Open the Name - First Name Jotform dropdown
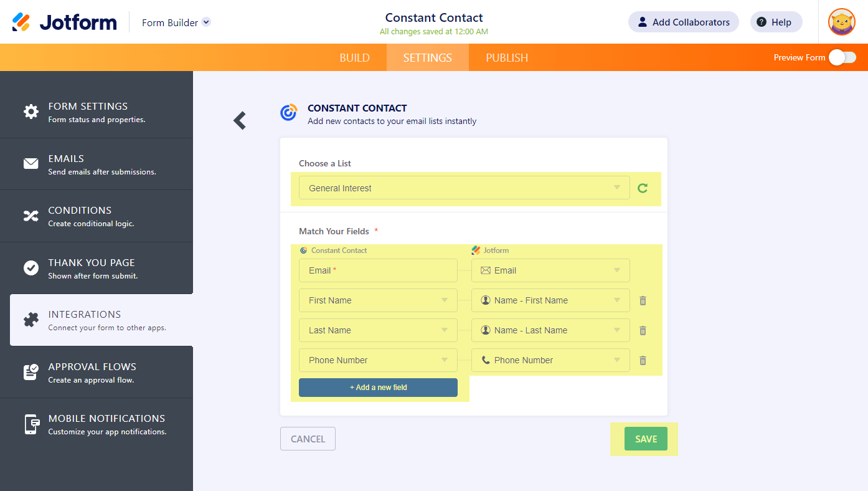 [550, 300]
